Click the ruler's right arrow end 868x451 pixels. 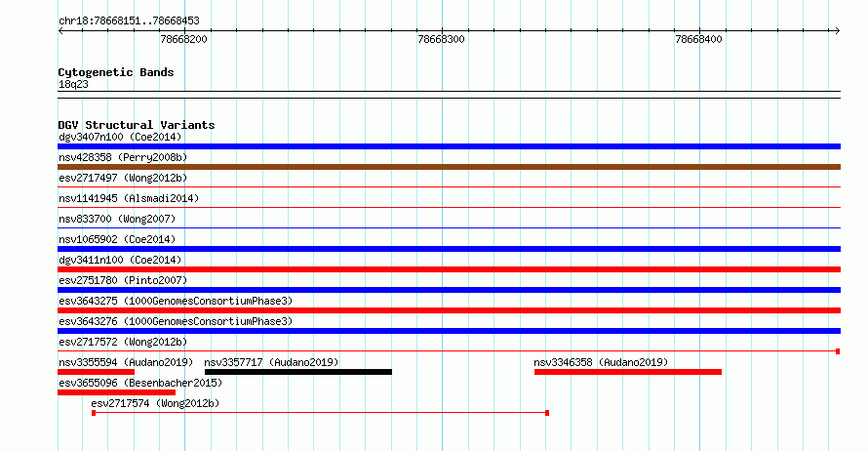click(838, 31)
